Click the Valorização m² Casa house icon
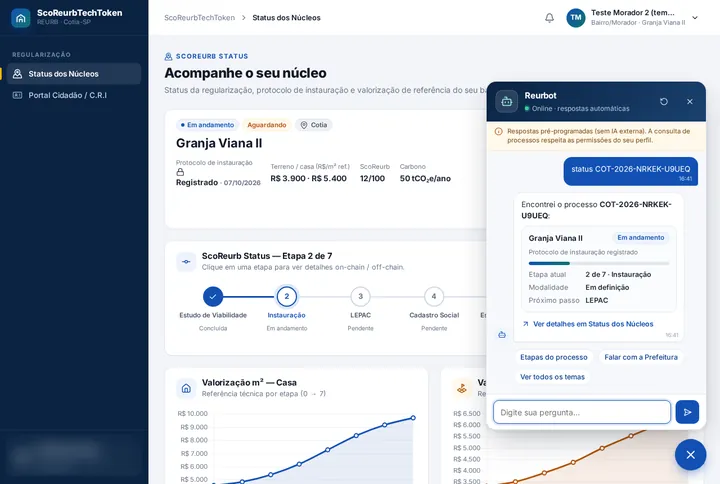 pyautogui.click(x=186, y=388)
